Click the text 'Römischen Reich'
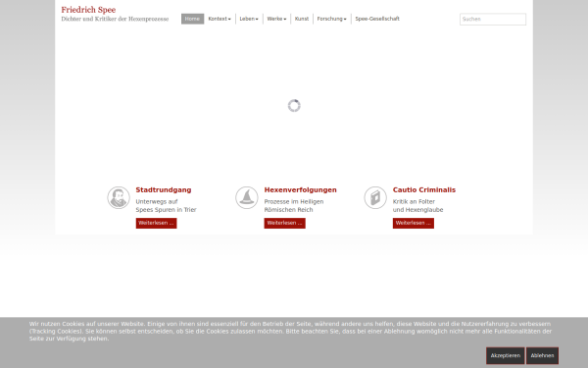Screen dimensions: 588x368 click(x=288, y=210)
